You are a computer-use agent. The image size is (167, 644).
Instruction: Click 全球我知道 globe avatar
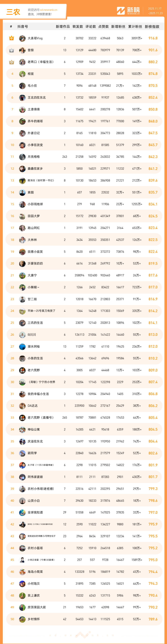point(22,512)
